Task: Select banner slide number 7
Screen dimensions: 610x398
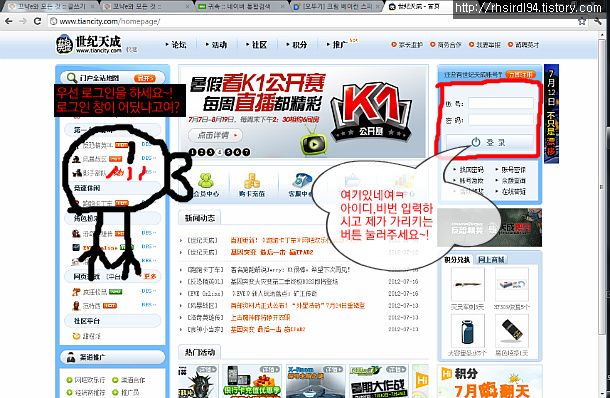Action: pos(246,152)
